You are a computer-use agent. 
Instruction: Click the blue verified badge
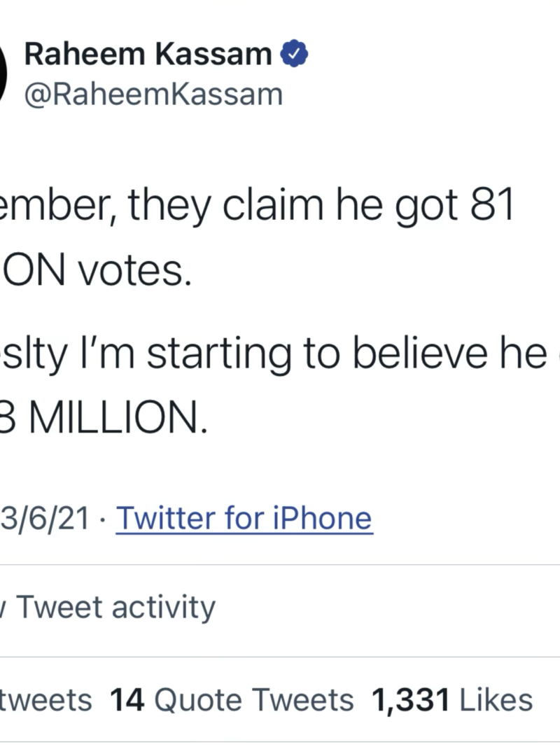(295, 54)
